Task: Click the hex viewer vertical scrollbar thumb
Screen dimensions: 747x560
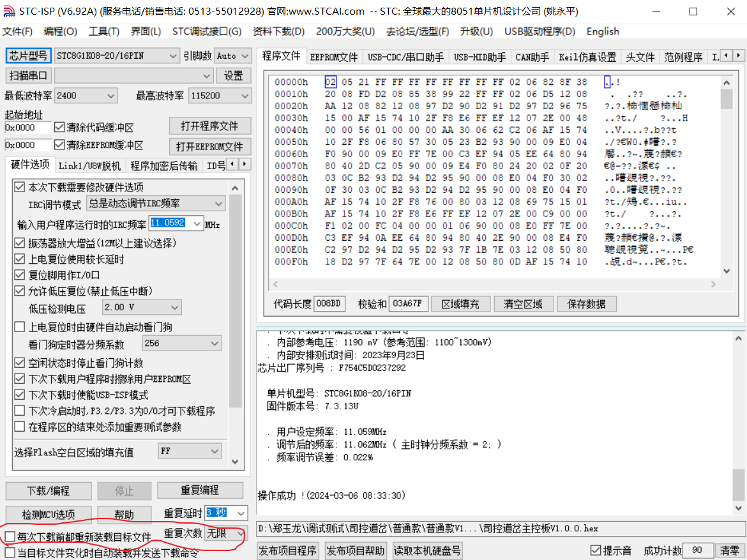Action: tap(727, 99)
